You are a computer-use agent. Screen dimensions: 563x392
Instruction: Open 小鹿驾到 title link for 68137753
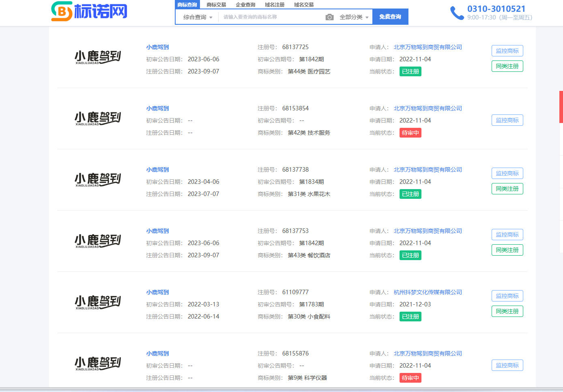tap(157, 231)
